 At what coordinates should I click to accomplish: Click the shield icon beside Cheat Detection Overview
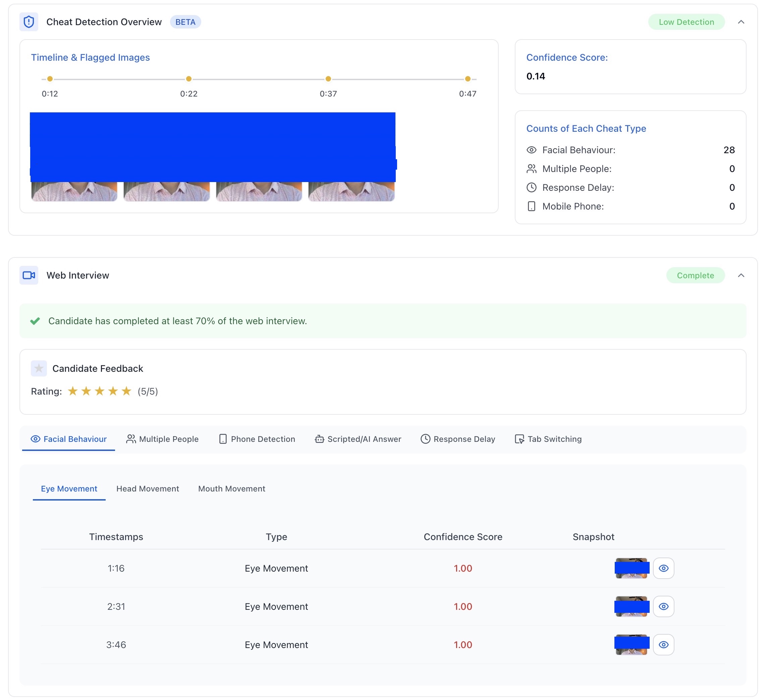[29, 22]
